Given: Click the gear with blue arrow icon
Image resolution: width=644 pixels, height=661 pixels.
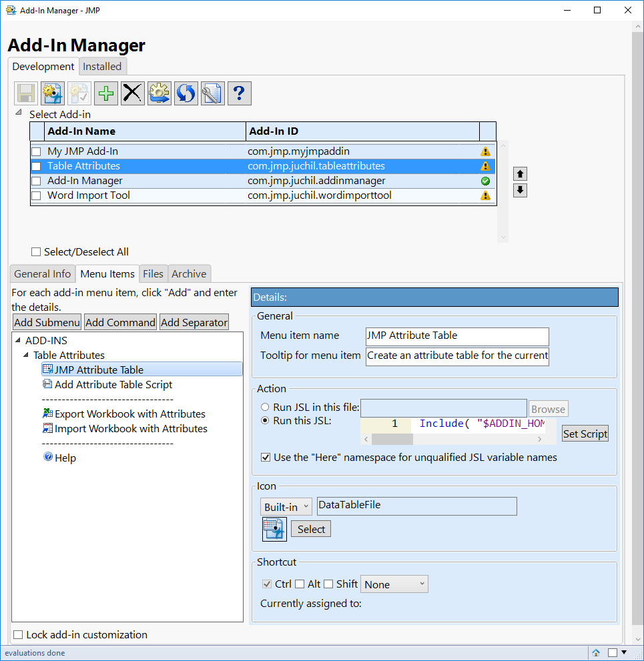Looking at the screenshot, I should point(159,93).
